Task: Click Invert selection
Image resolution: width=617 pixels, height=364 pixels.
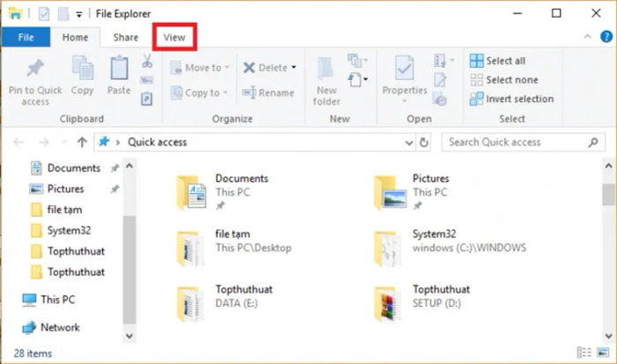Action: pos(512,99)
